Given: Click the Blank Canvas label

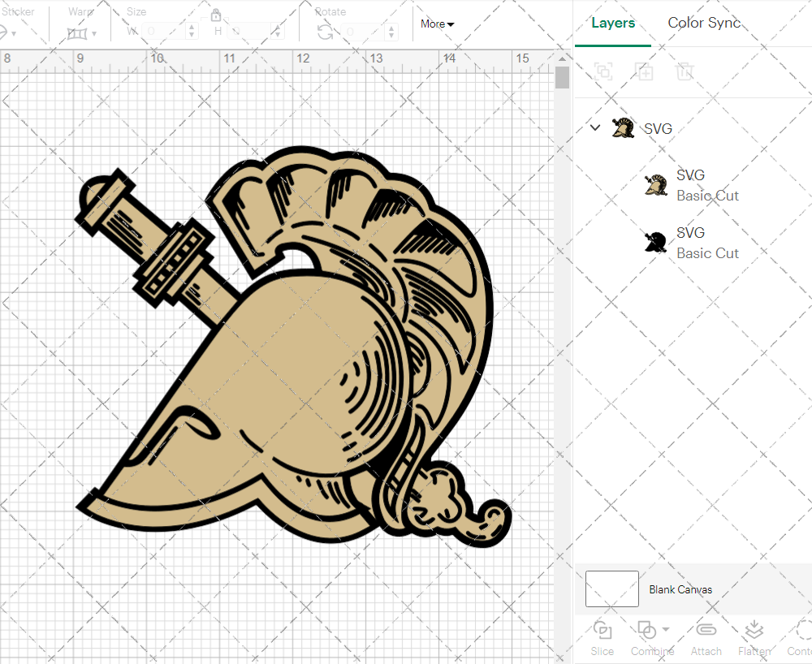Looking at the screenshot, I should pyautogui.click(x=680, y=589).
